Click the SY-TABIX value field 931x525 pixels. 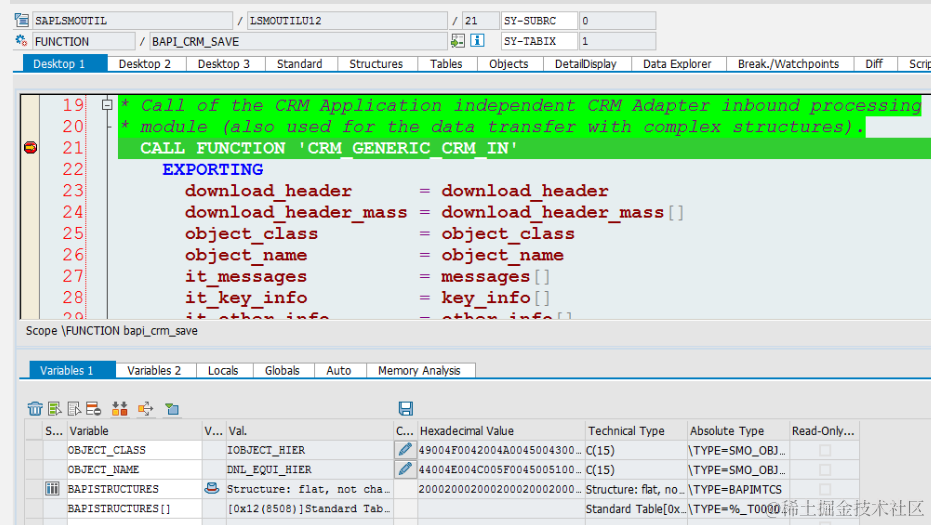tap(617, 40)
